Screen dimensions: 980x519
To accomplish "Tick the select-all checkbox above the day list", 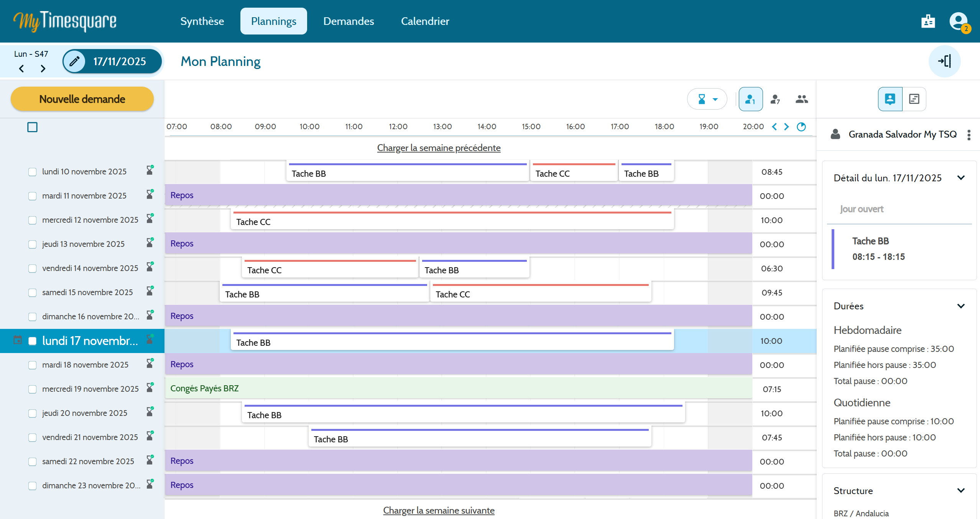I will point(33,127).
